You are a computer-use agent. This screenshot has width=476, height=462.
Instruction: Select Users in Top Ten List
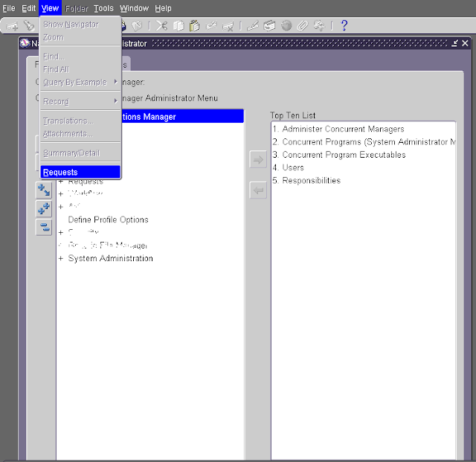pyautogui.click(x=288, y=167)
